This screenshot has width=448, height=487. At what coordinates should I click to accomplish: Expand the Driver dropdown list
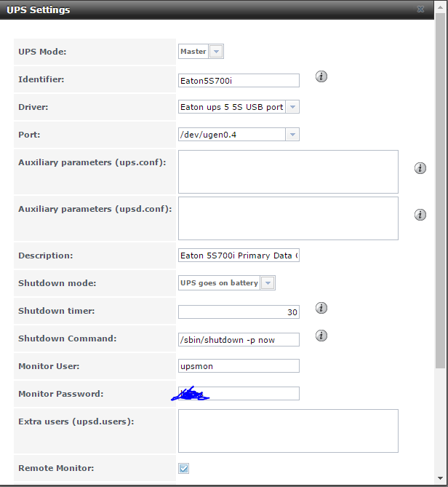pos(292,107)
